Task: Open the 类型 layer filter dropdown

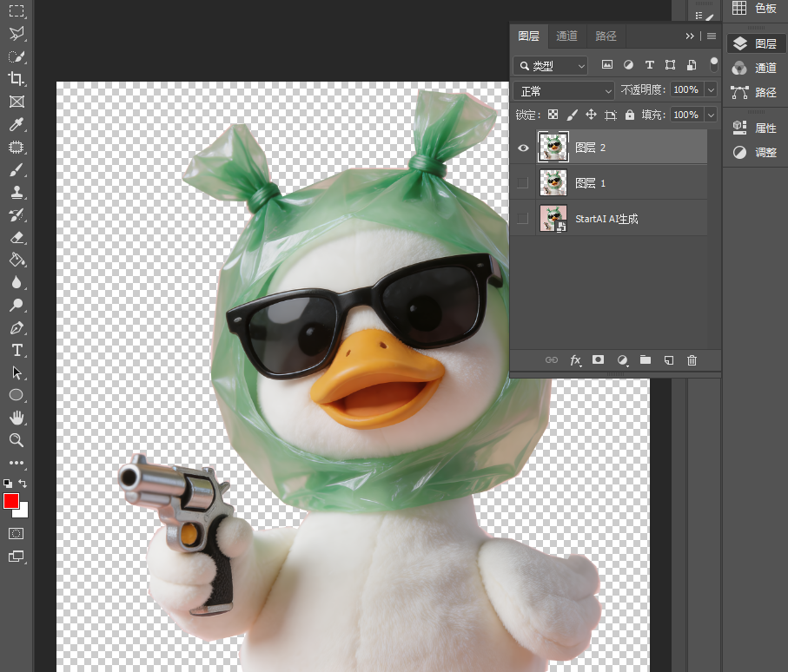Action: tap(550, 66)
